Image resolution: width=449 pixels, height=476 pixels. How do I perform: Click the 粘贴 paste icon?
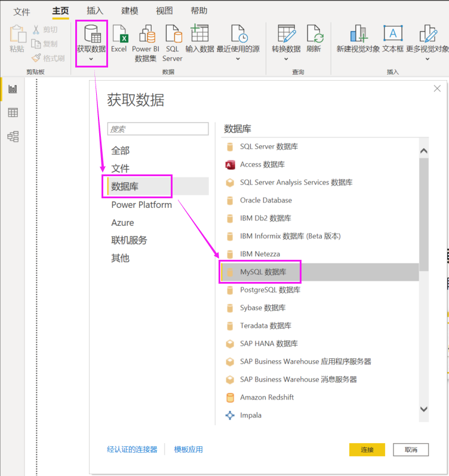point(17,34)
